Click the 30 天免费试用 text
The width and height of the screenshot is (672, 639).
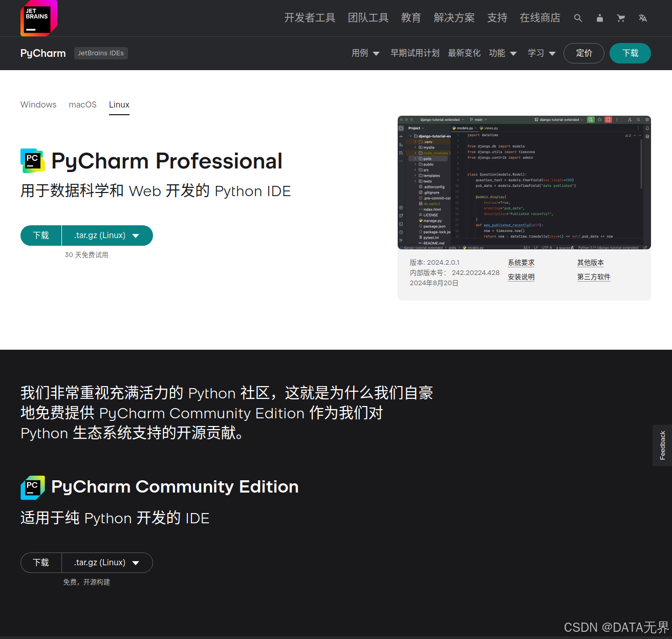[x=86, y=255]
